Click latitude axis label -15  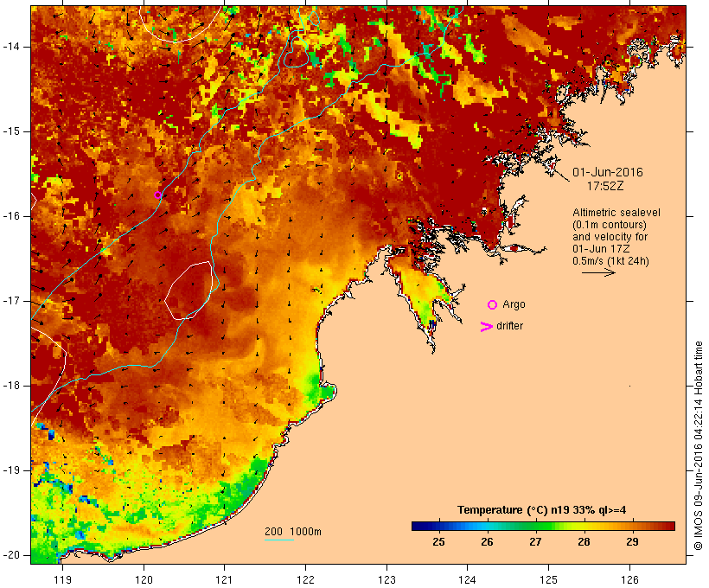pos(11,131)
